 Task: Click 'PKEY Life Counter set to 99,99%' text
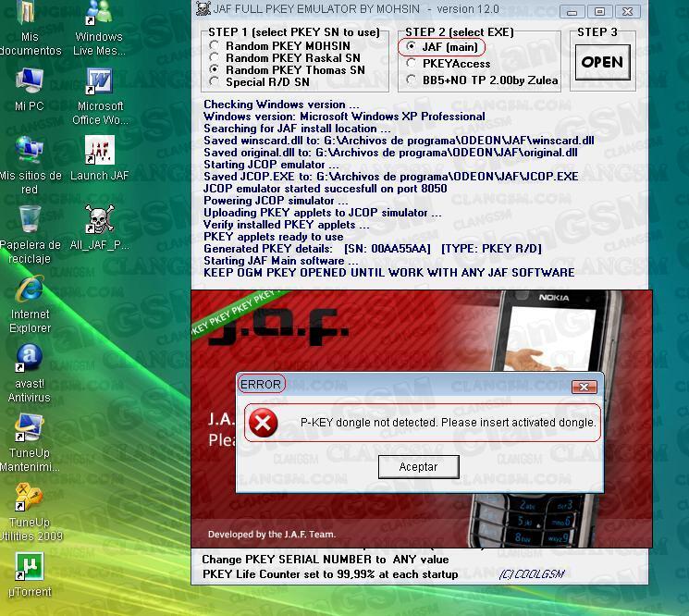coord(330,574)
